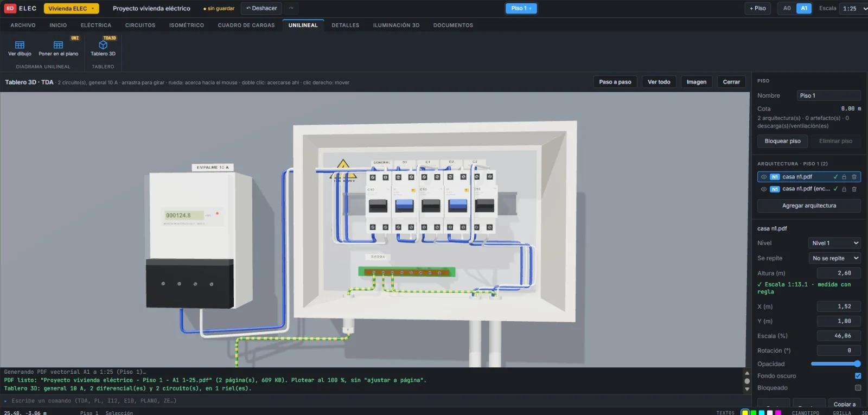Select the A1 sheet size
Screen dimensions: 868x415
[x=804, y=8]
